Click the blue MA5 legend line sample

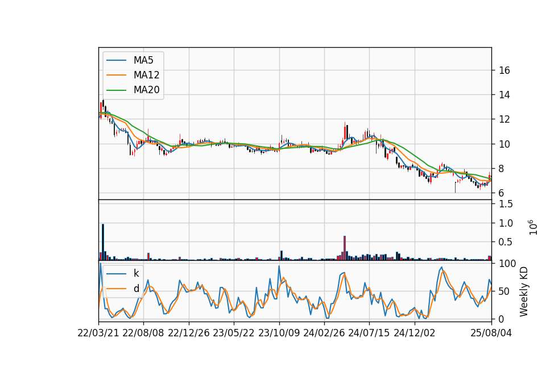click(116, 60)
